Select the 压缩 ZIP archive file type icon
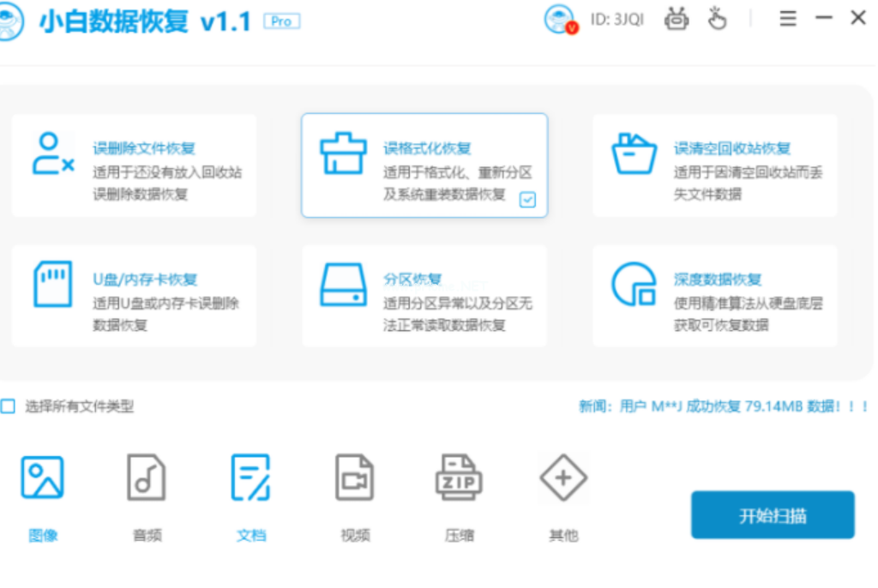Image resolution: width=878 pixels, height=588 pixels. click(x=459, y=477)
